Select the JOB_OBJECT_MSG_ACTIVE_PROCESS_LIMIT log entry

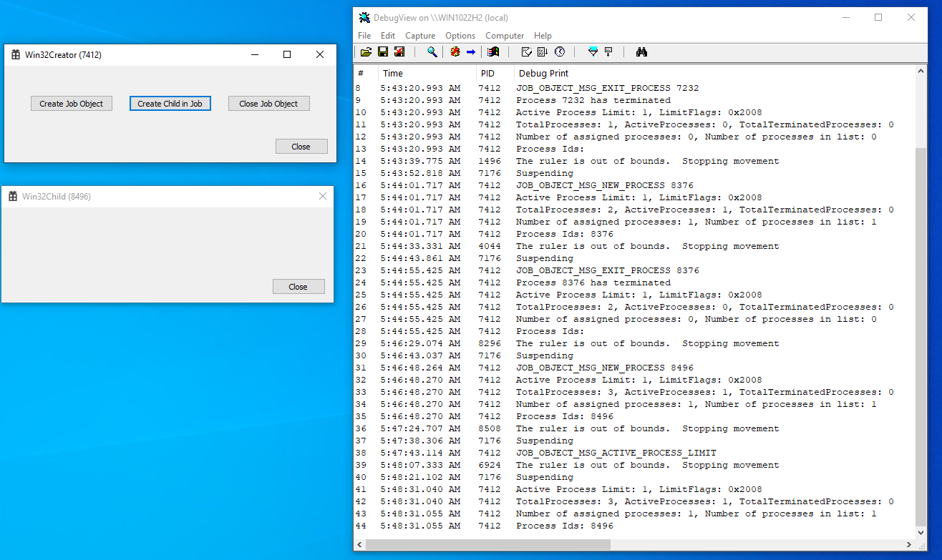[x=616, y=453]
